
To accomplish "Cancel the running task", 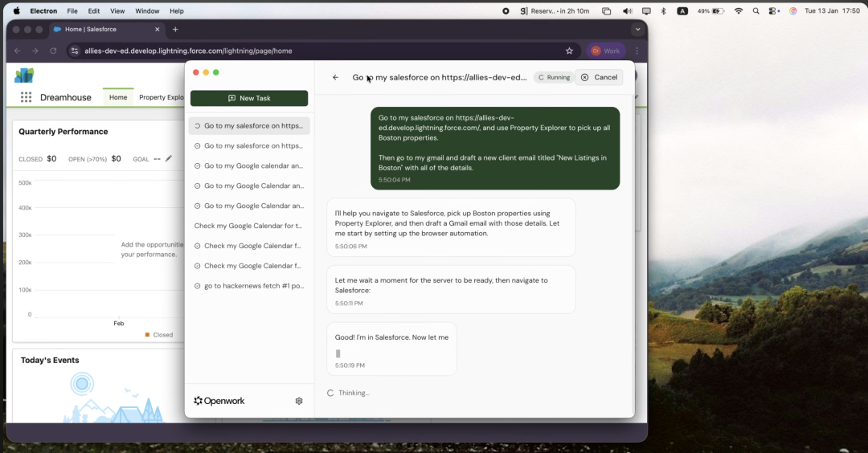I will 599,77.
